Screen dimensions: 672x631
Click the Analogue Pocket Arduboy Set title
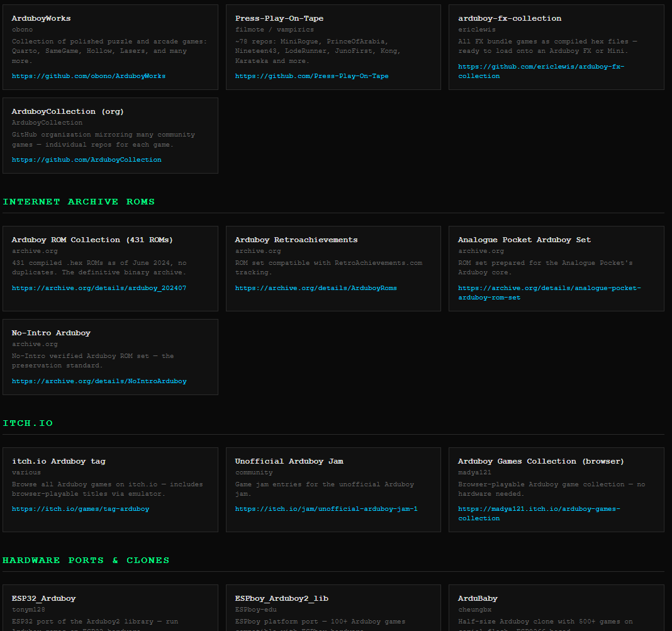tap(524, 240)
